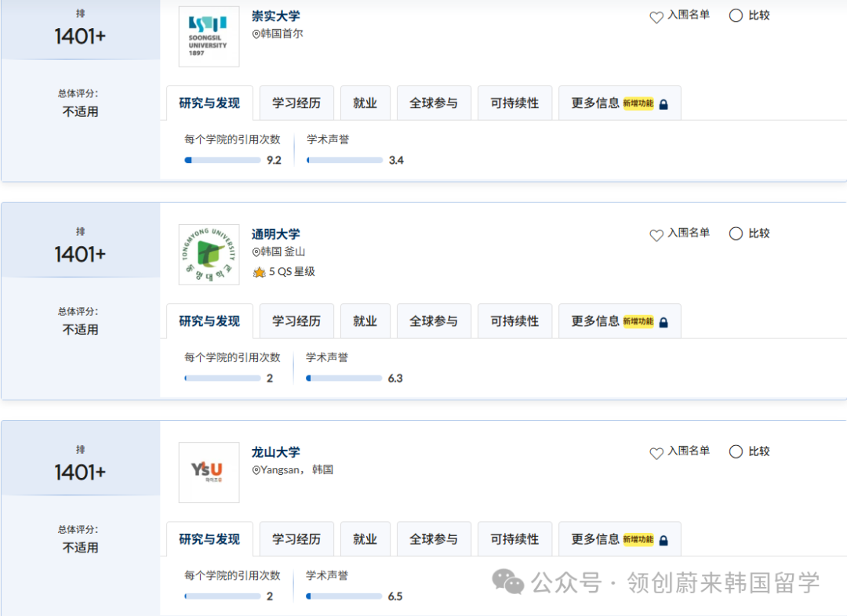Screen dimensions: 847x616
Task: Add 通明大学 via 入围名单 text
Action: pyautogui.click(x=689, y=234)
